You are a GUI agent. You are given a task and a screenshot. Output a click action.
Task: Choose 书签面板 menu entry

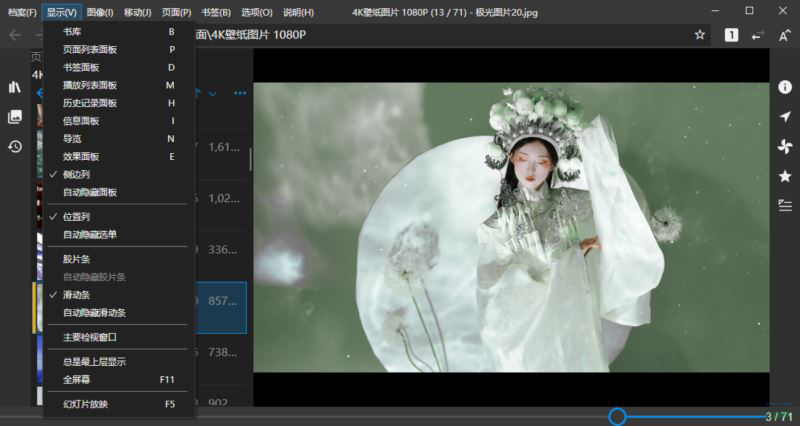pyautogui.click(x=118, y=67)
